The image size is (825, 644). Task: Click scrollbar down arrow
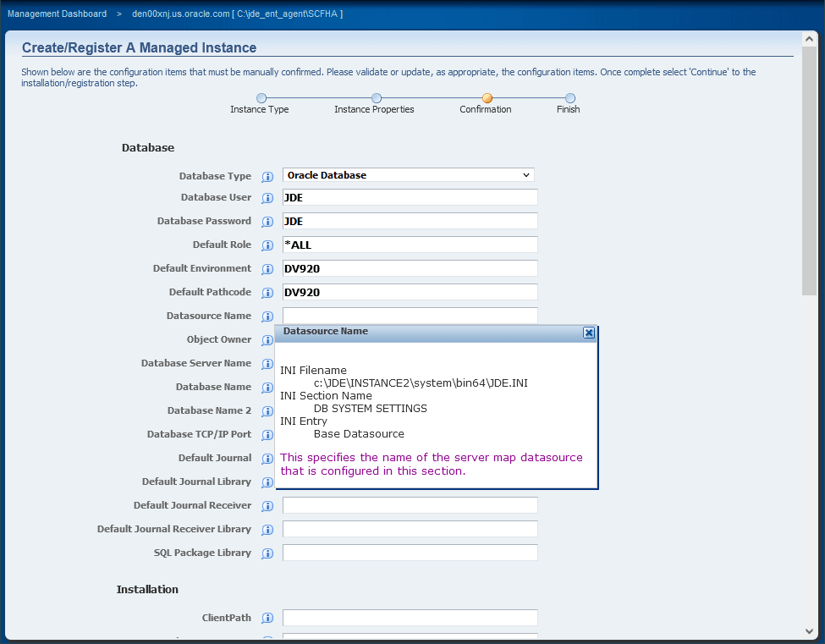[x=809, y=631]
